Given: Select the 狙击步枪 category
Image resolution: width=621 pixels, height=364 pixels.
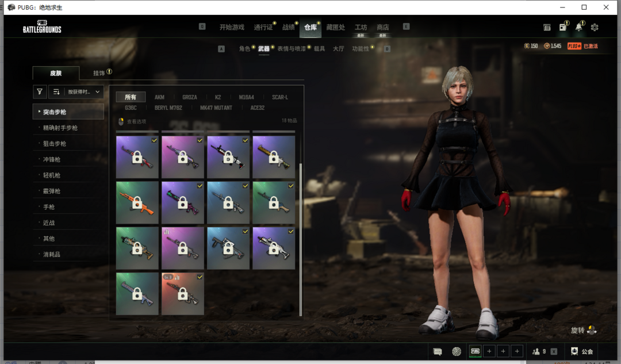Looking at the screenshot, I should tap(55, 144).
